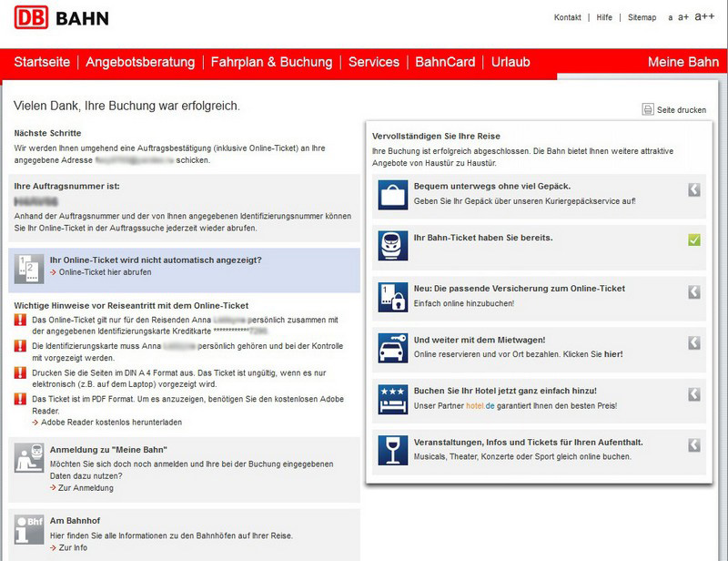Click the rental car icon
This screenshot has width=728, height=561.
coord(393,348)
